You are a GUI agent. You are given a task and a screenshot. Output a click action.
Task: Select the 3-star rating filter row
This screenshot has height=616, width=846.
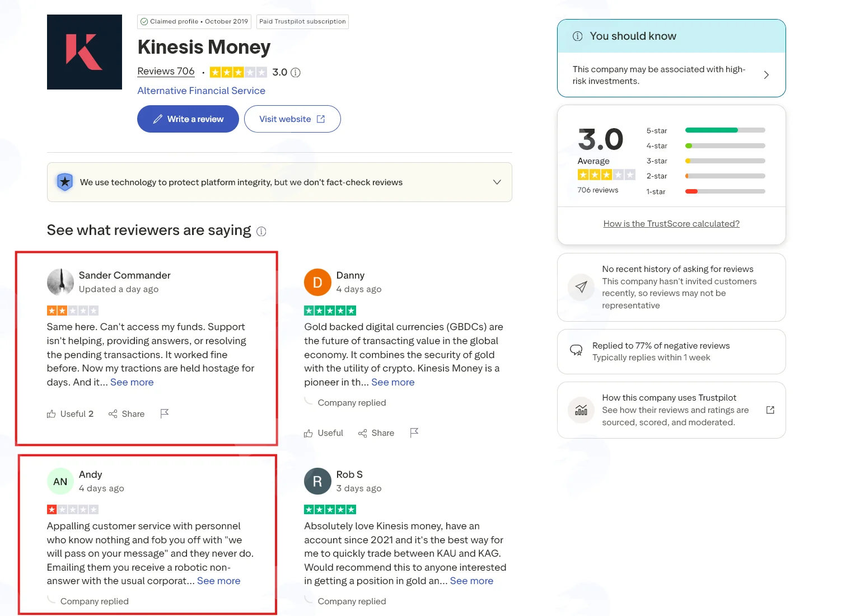[705, 161]
